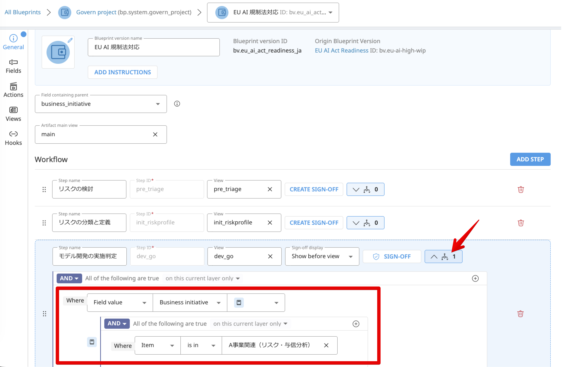Viewport: 588px width, 367px height.
Task: Collapse the dev_go step conditions panel
Action: (443, 256)
